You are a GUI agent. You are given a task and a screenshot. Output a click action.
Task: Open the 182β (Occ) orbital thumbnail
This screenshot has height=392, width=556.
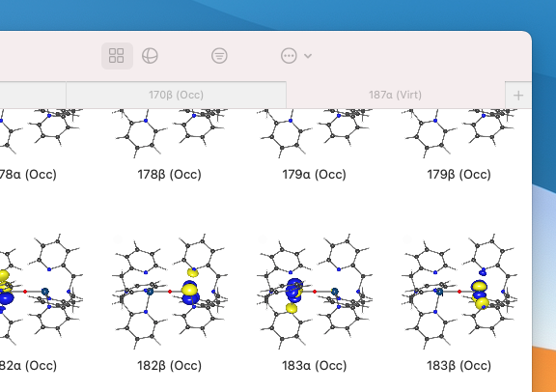click(x=170, y=292)
